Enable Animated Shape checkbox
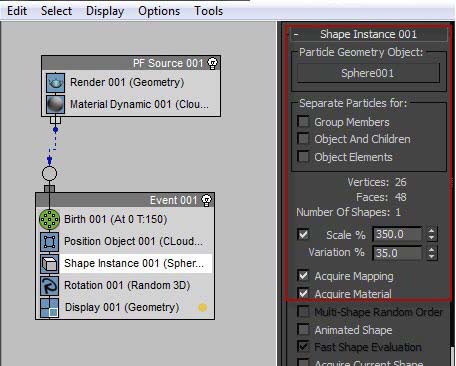The width and height of the screenshot is (456, 366). click(303, 330)
